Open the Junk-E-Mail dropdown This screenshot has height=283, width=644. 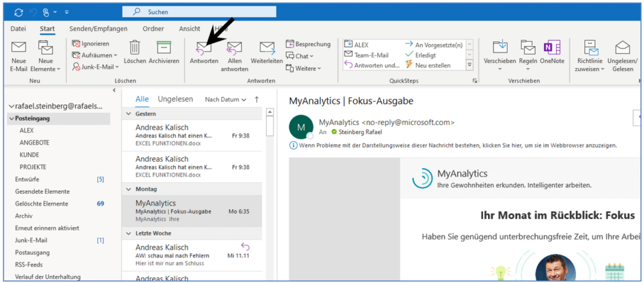(96, 67)
